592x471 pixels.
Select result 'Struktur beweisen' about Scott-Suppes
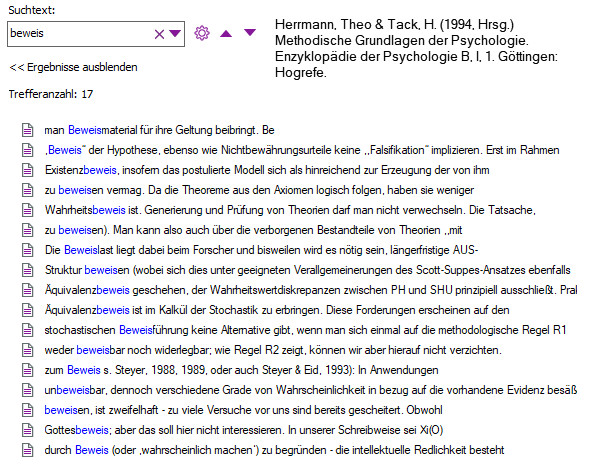pos(307,270)
